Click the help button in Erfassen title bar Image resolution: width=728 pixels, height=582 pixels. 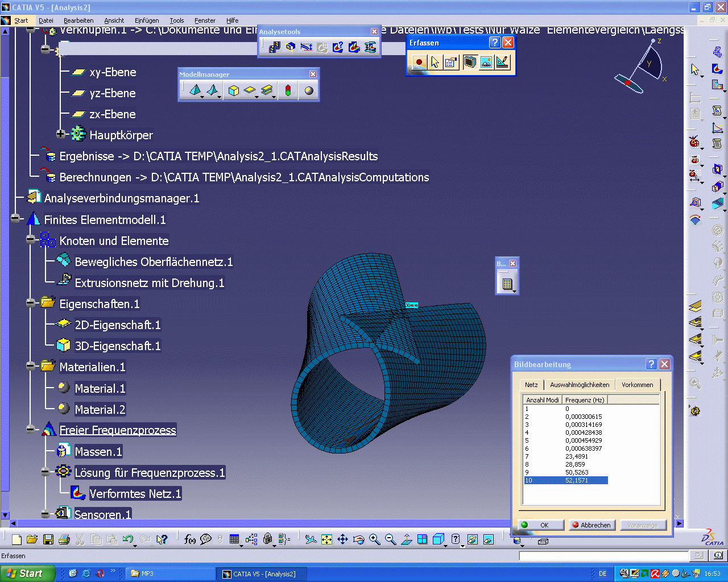click(495, 43)
